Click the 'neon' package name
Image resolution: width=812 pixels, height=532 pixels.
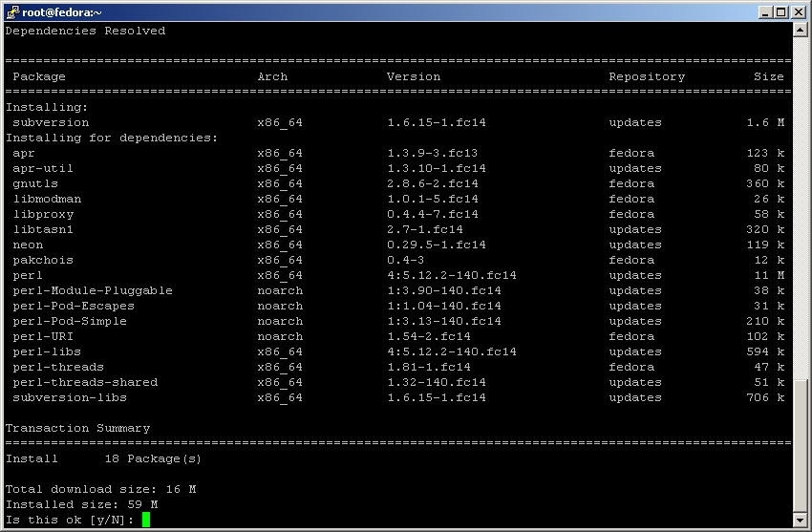click(x=28, y=245)
